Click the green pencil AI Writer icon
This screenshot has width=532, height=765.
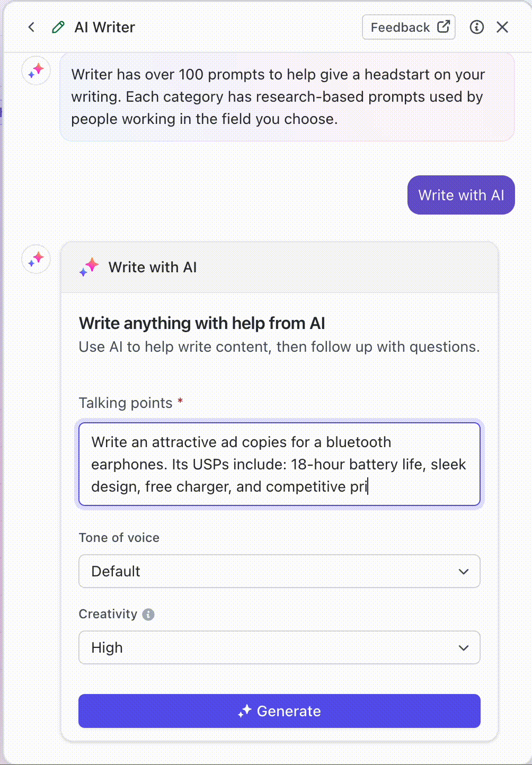(58, 27)
